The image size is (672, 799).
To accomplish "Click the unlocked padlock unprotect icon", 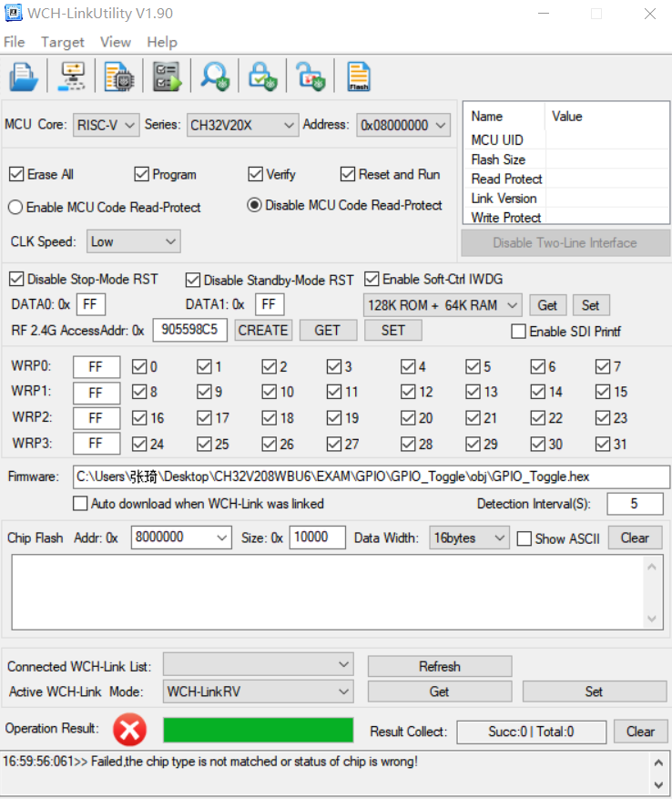I will (311, 77).
